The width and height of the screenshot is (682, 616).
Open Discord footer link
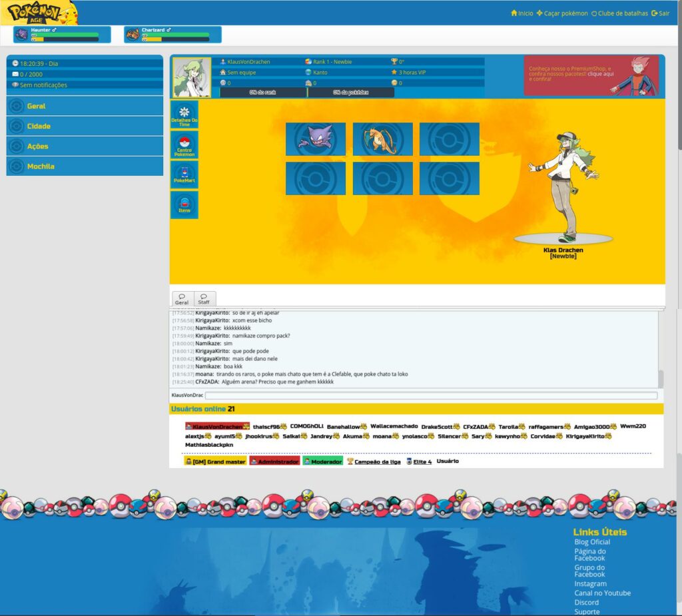pyautogui.click(x=586, y=603)
